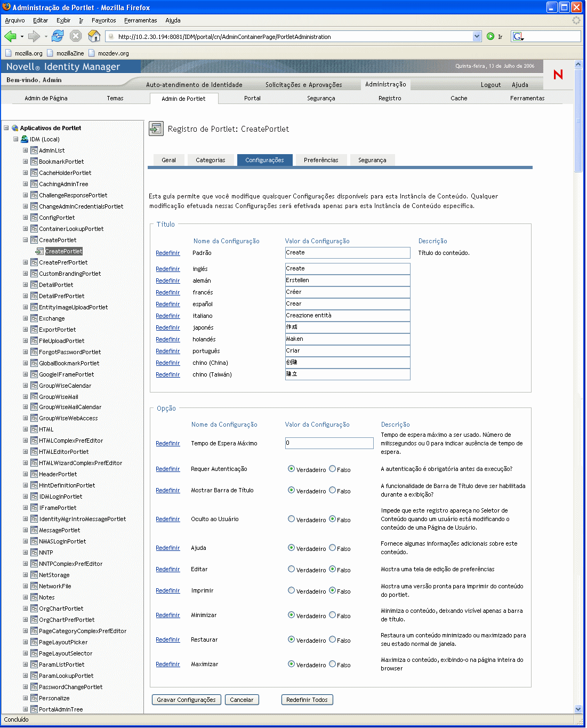Expand the OrgChartPortlet tree node
587x728 pixels.
pyautogui.click(x=25, y=609)
